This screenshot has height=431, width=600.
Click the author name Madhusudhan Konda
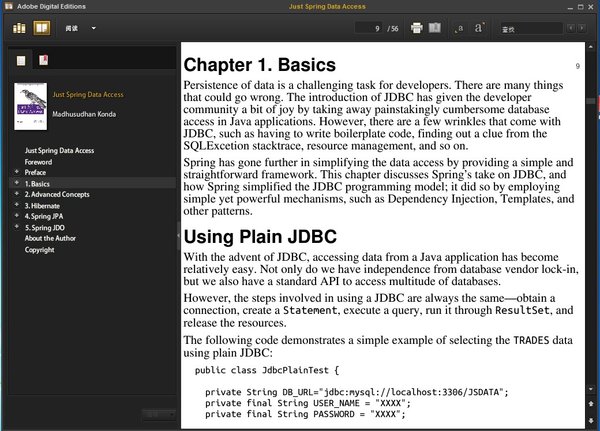coord(84,114)
